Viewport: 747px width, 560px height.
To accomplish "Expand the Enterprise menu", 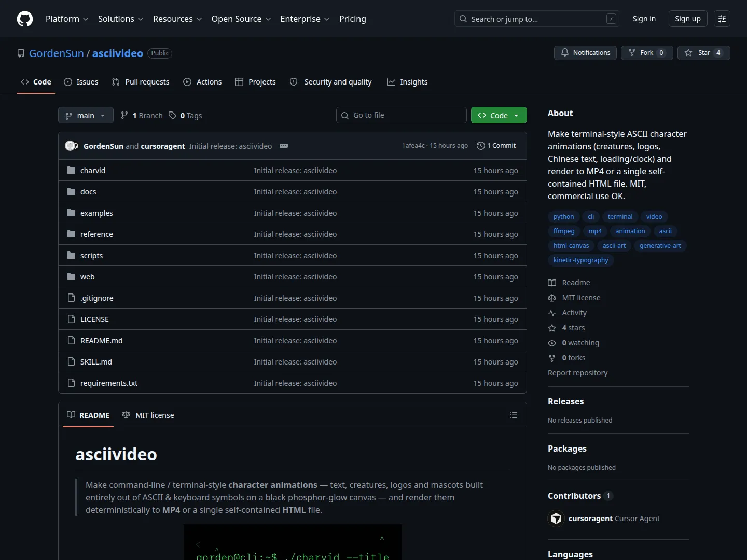I will pyautogui.click(x=305, y=19).
